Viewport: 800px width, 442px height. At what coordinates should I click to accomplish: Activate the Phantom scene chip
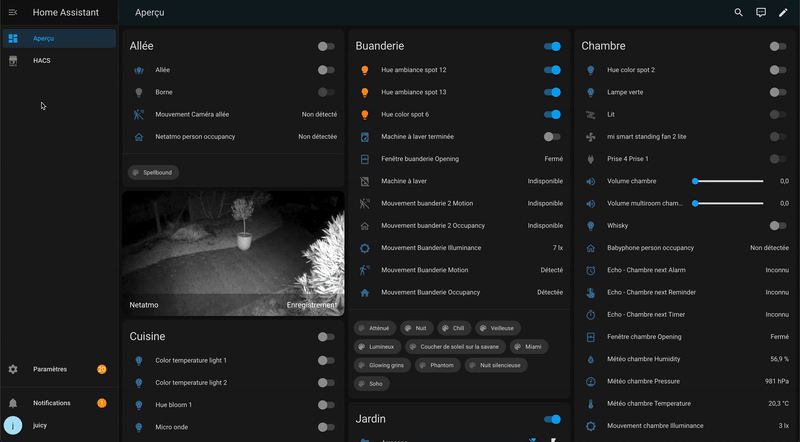[x=438, y=365]
